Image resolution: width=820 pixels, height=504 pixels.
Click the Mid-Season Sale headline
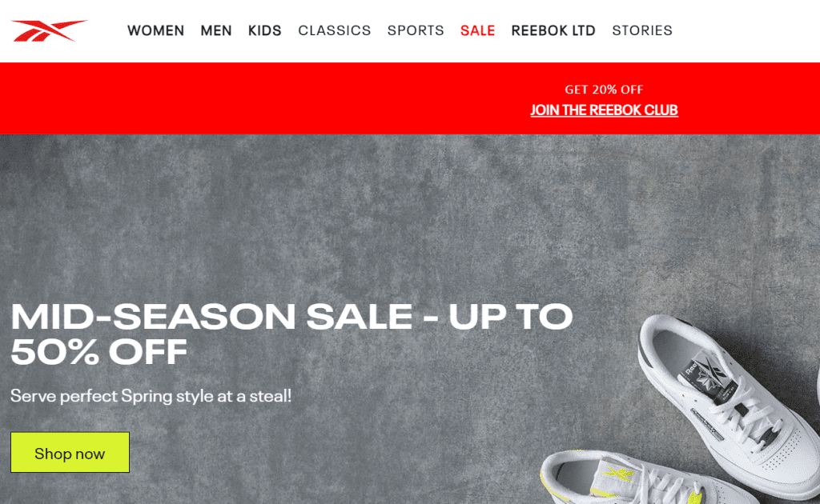(291, 334)
